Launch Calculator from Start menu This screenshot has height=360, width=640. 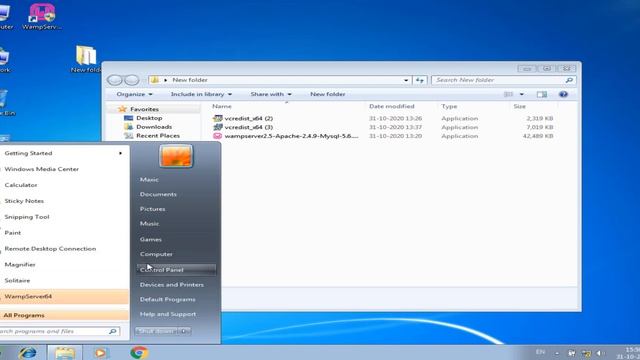click(x=21, y=185)
